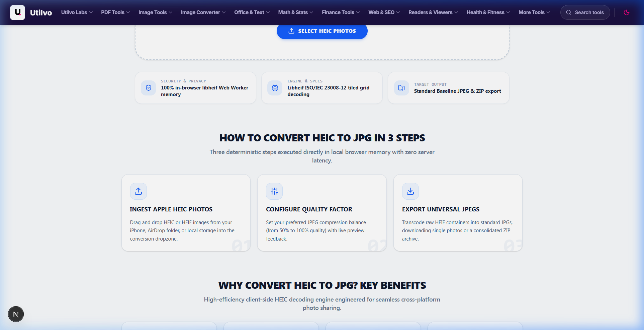Click the magnifier icon in Search tools
This screenshot has width=644, height=330.
pyautogui.click(x=568, y=12)
